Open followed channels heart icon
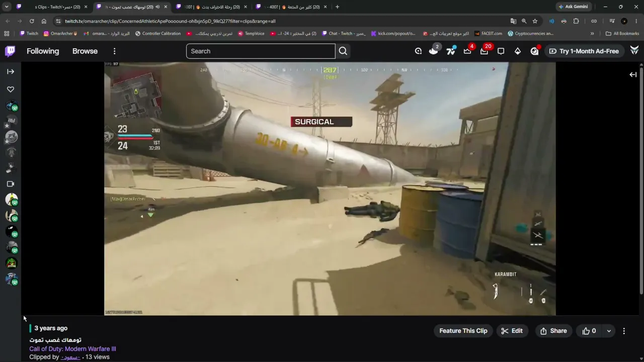 11,89
